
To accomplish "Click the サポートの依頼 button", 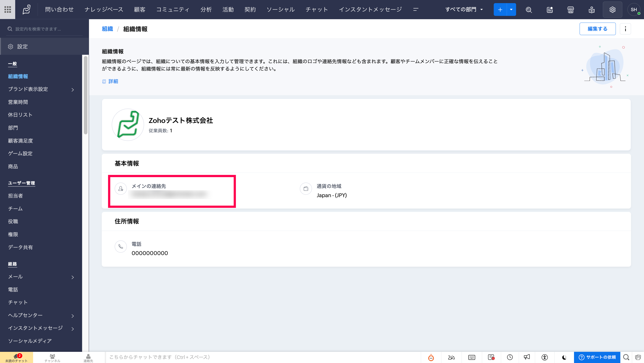I will click(x=597, y=357).
